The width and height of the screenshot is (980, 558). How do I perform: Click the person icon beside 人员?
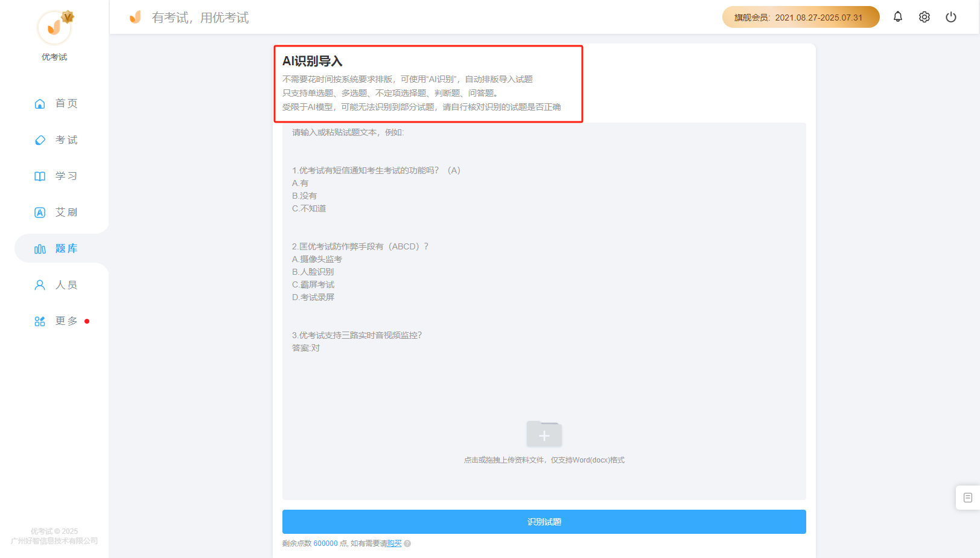pos(40,285)
